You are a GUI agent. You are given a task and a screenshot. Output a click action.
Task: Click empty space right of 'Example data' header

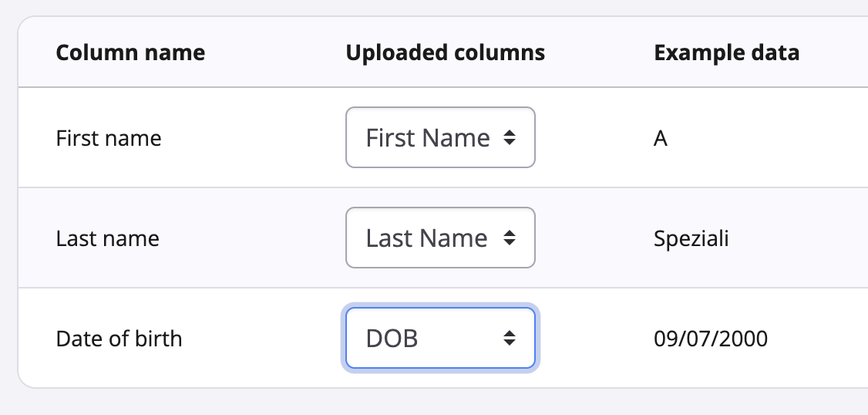[836, 53]
